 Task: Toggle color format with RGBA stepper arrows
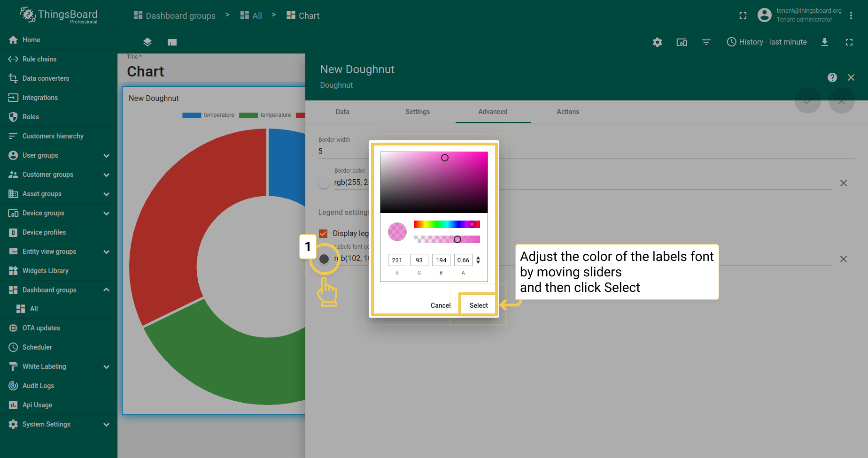pyautogui.click(x=478, y=260)
